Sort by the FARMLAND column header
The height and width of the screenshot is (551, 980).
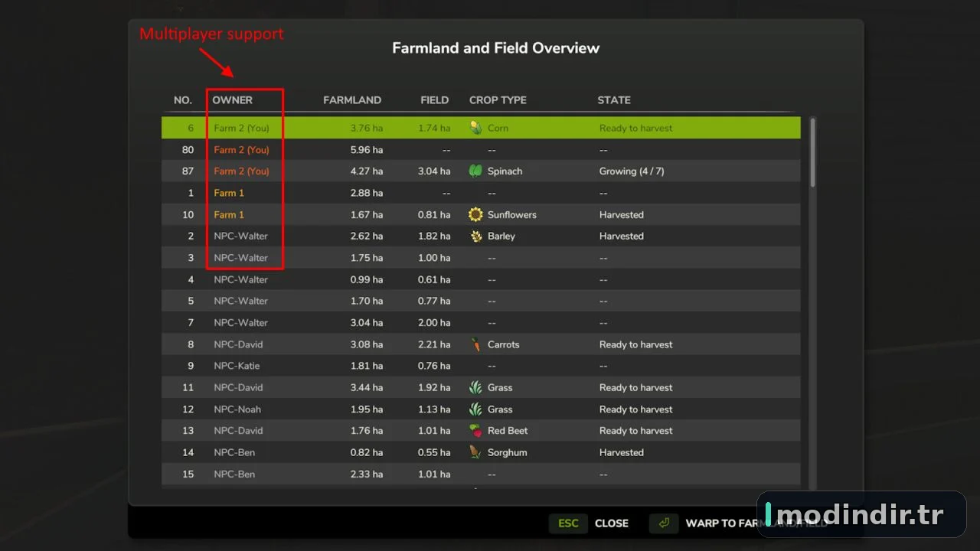coord(352,100)
